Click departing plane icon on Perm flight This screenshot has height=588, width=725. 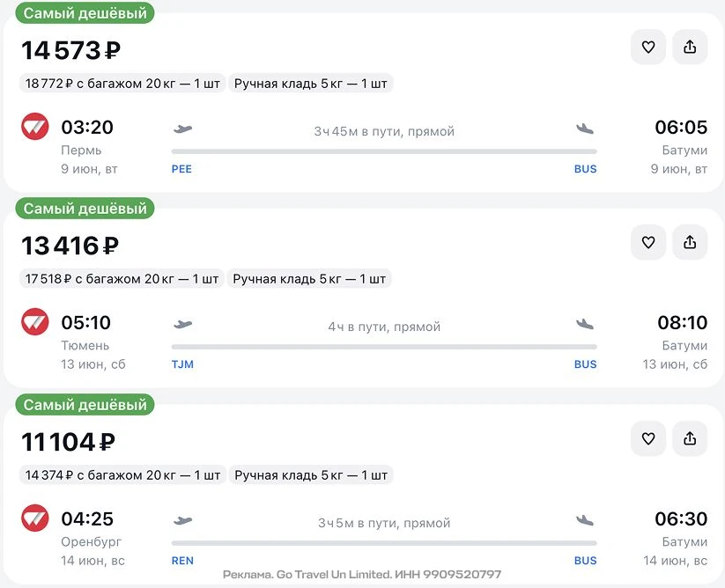point(183,129)
